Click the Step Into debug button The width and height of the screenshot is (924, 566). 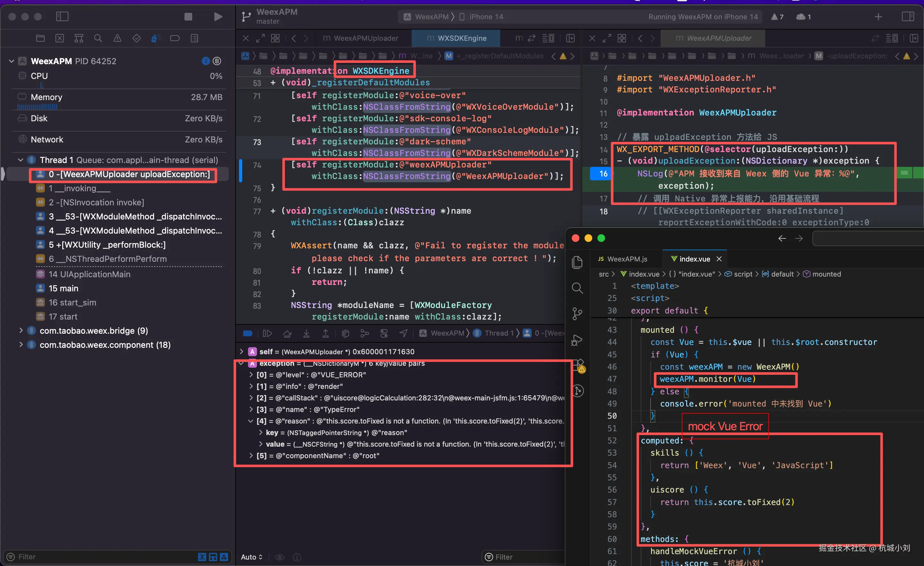306,333
